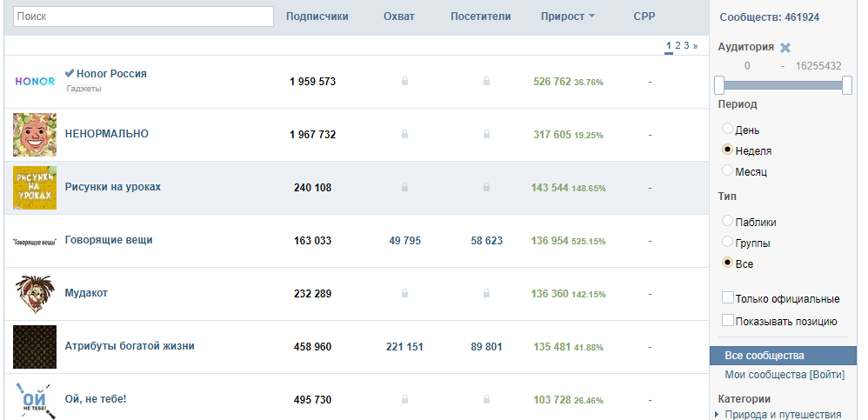Go to results page 3

tap(686, 45)
